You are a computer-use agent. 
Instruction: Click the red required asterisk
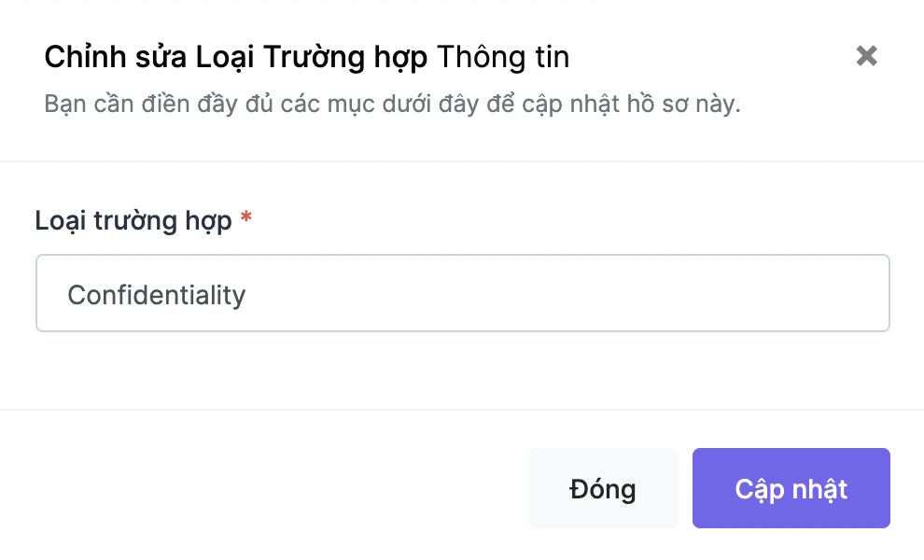[245, 218]
